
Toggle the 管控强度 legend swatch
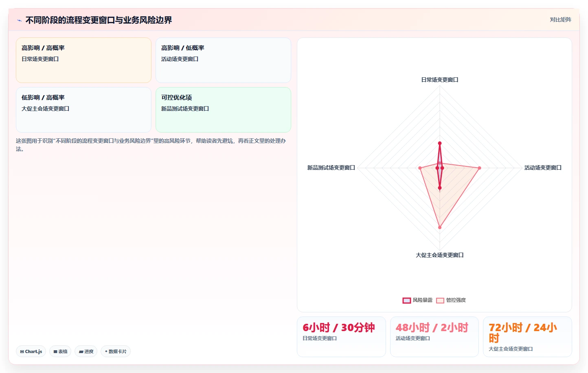click(440, 300)
